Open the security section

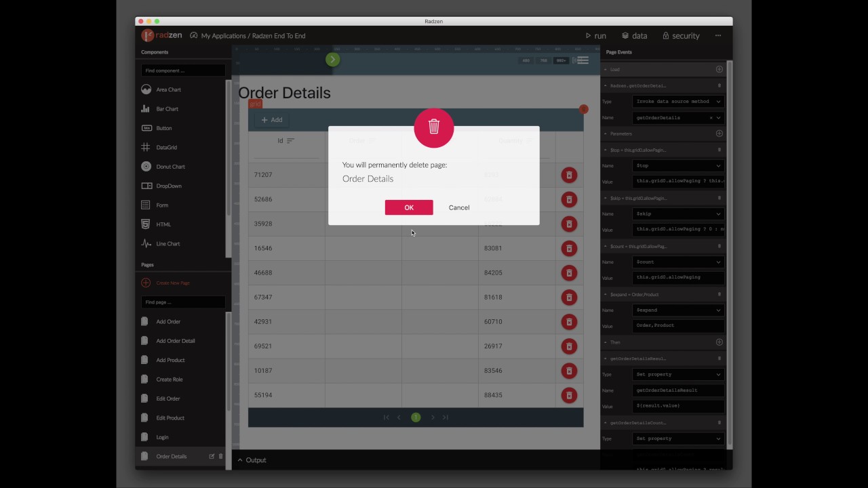click(681, 36)
